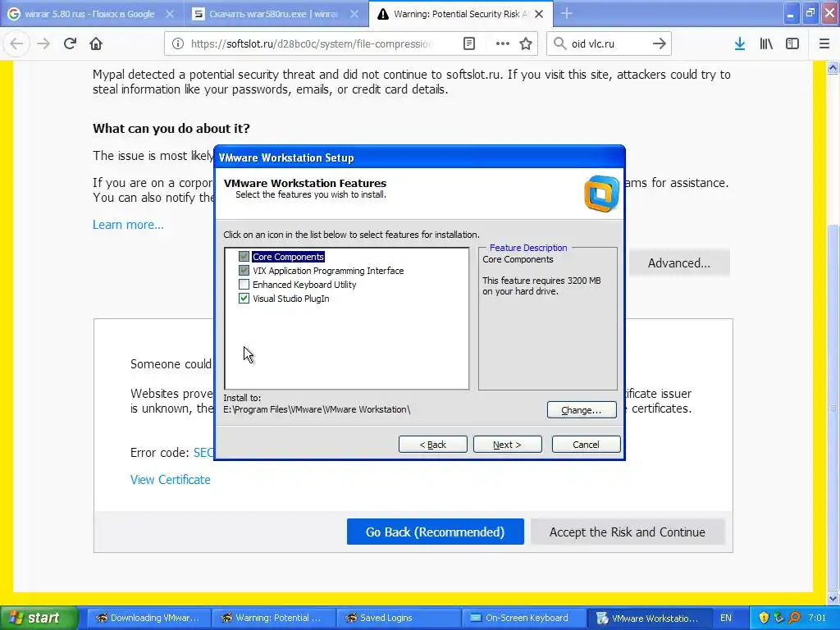Click Next in VMware setup
The width and height of the screenshot is (840, 630).
(x=507, y=445)
